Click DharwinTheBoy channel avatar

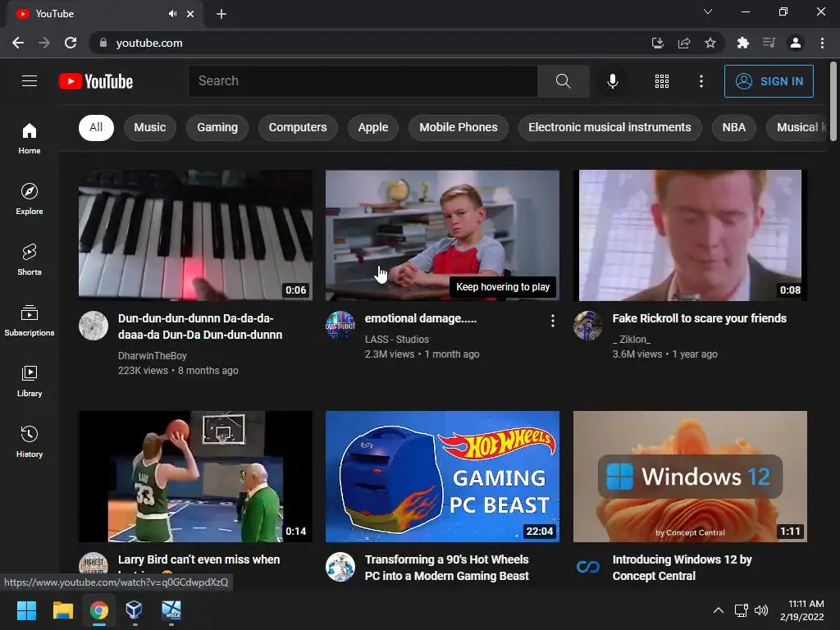click(94, 326)
